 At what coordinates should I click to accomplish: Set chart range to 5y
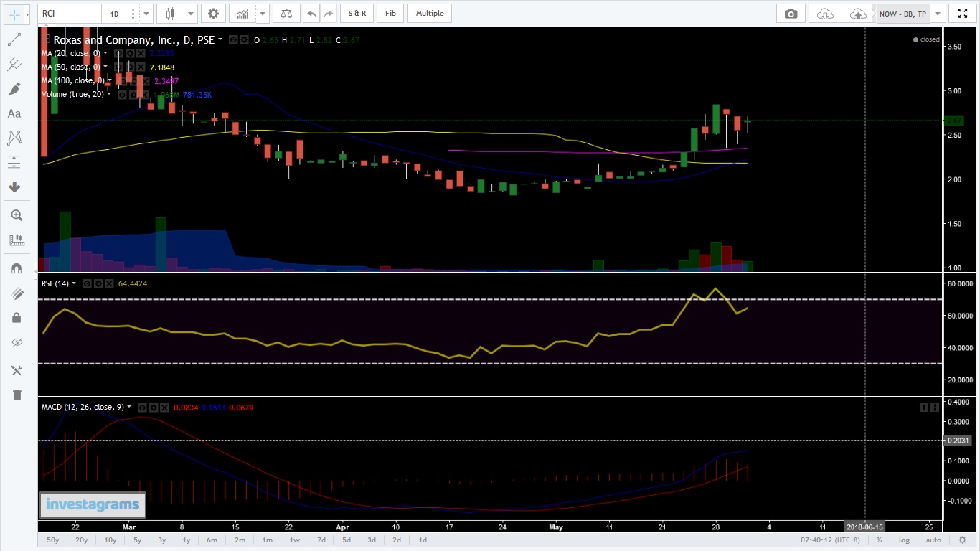[137, 540]
